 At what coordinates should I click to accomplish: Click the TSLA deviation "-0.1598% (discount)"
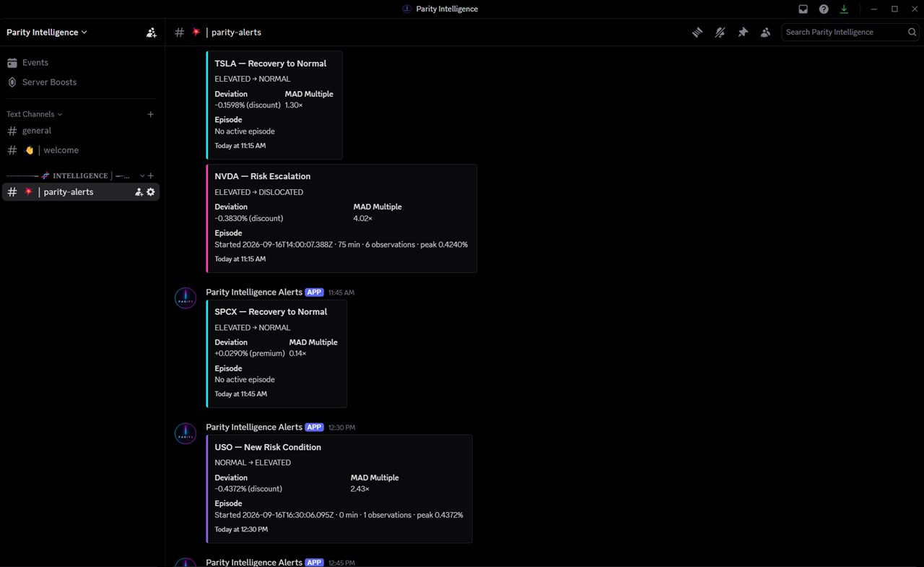tap(248, 105)
